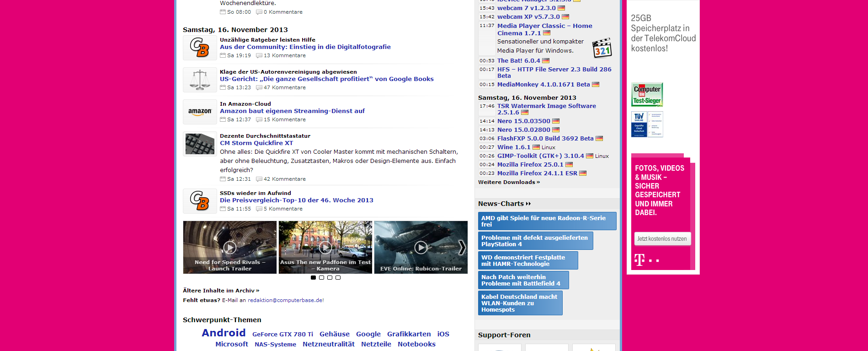This screenshot has width=868, height=351.
Task: Open the WD HAMR-Technologie chart bar
Action: tap(528, 260)
